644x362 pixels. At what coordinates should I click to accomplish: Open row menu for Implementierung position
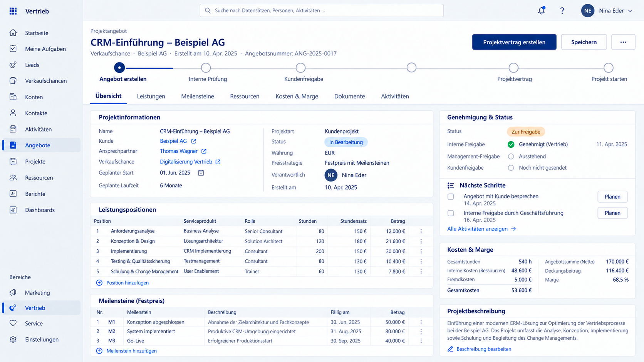pos(421,251)
